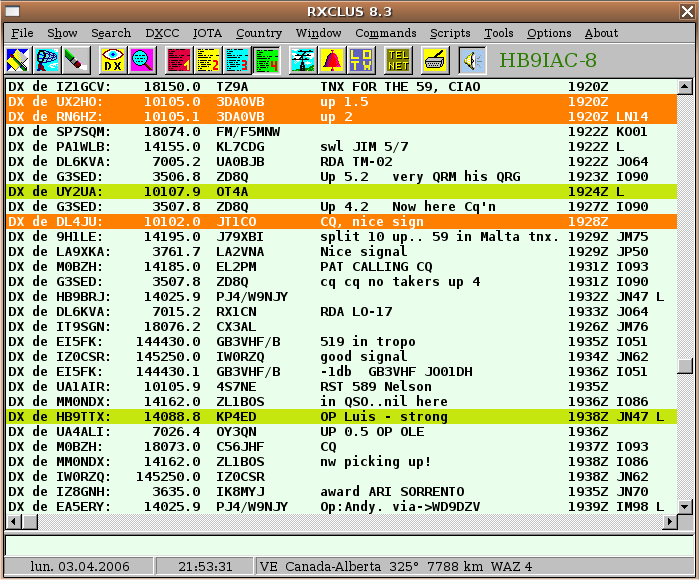
Task: Select the UA0BJB spot row
Action: [x=341, y=161]
